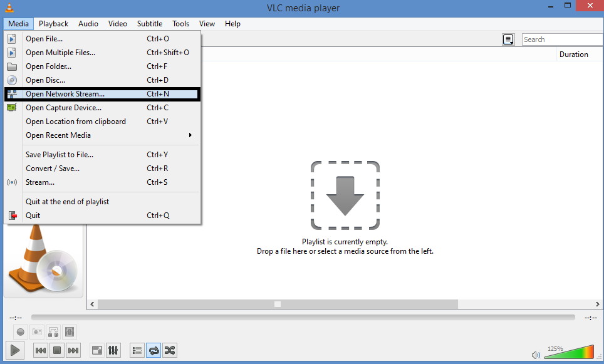Click the playback seek bar
Viewport: 604px width, 364px height.
point(303,318)
